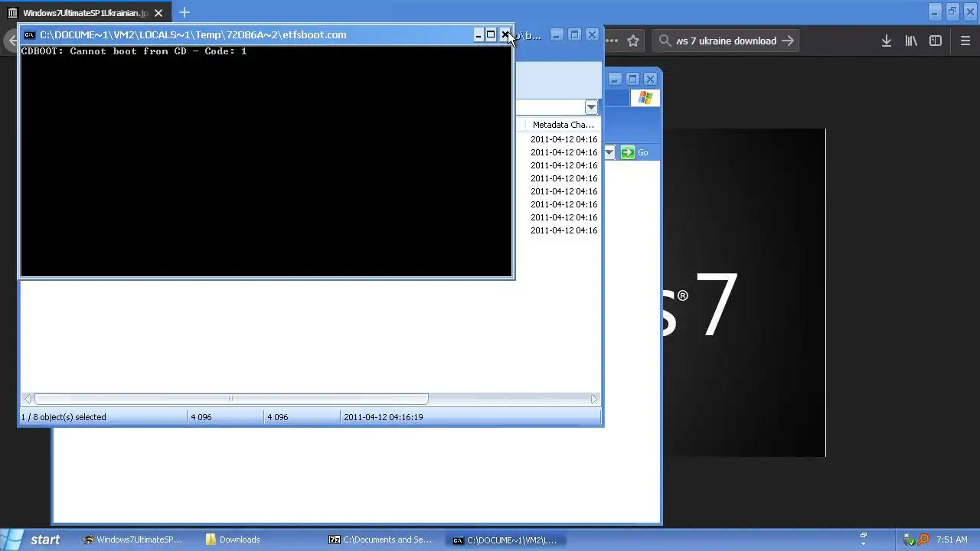The width and height of the screenshot is (980, 551).
Task: Click the green Go arrow in Explorer
Action: 627,152
